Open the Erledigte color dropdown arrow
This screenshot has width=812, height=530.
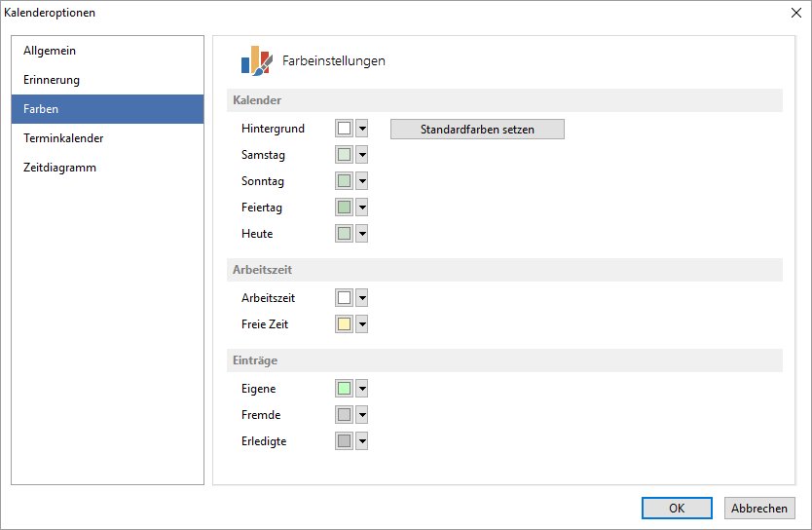click(362, 441)
